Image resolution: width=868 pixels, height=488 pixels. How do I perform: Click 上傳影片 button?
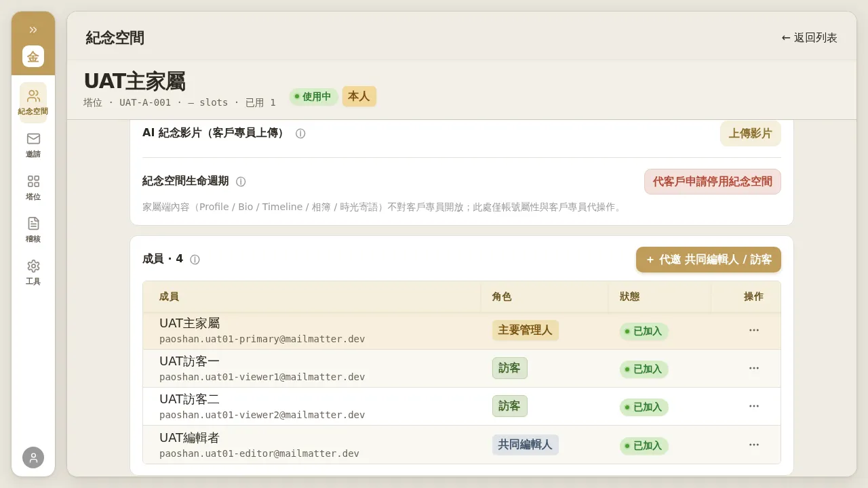pos(750,134)
